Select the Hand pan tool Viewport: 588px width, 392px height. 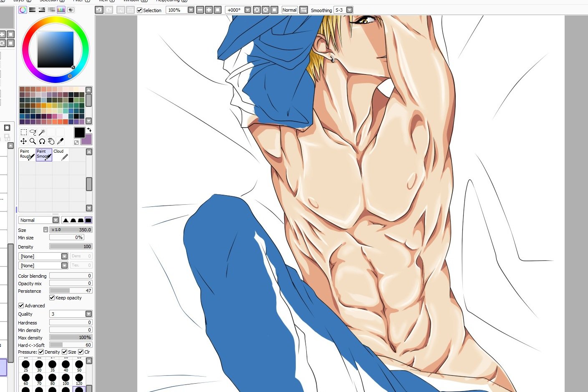51,141
